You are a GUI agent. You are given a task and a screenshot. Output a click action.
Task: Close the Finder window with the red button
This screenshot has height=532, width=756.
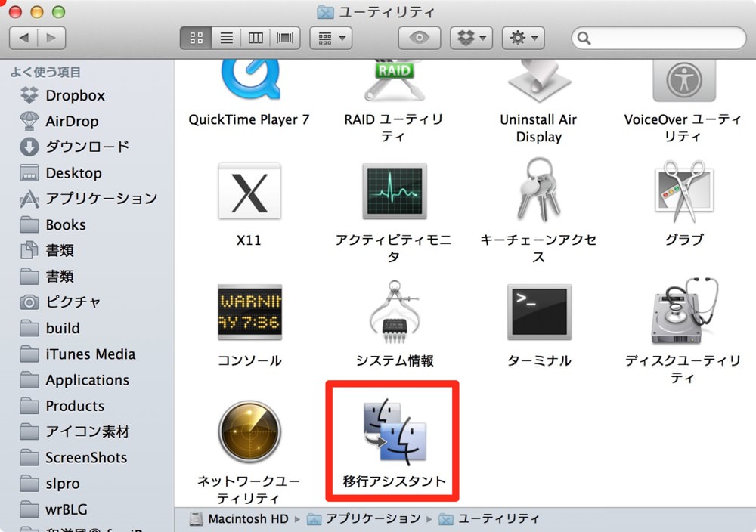point(15,12)
